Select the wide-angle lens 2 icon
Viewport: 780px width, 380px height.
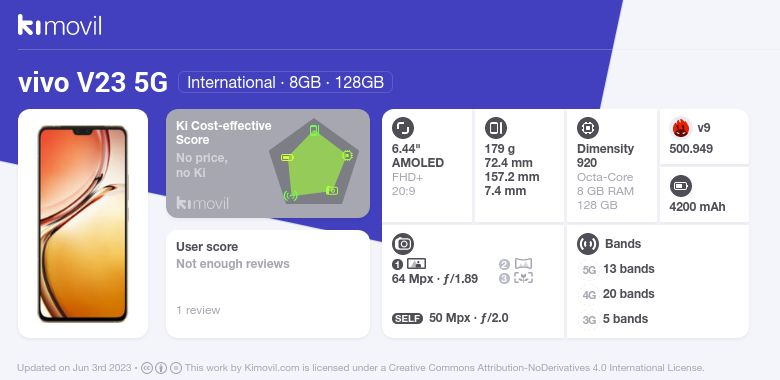515,264
